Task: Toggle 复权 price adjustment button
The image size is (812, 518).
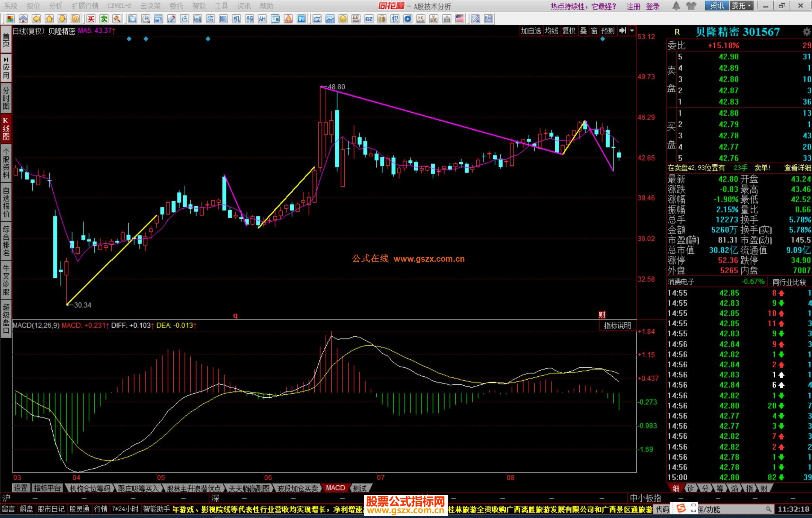Action: coord(569,31)
